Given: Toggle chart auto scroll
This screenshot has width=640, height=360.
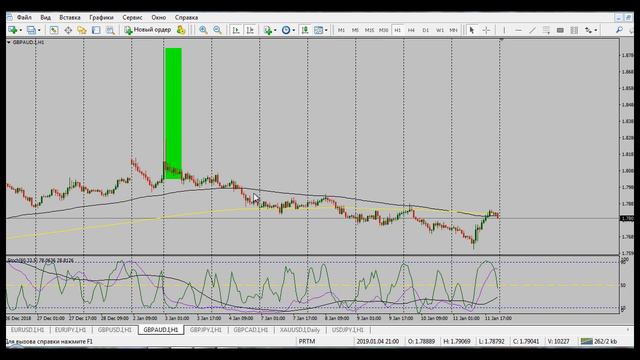Looking at the screenshot, I should pos(236,30).
